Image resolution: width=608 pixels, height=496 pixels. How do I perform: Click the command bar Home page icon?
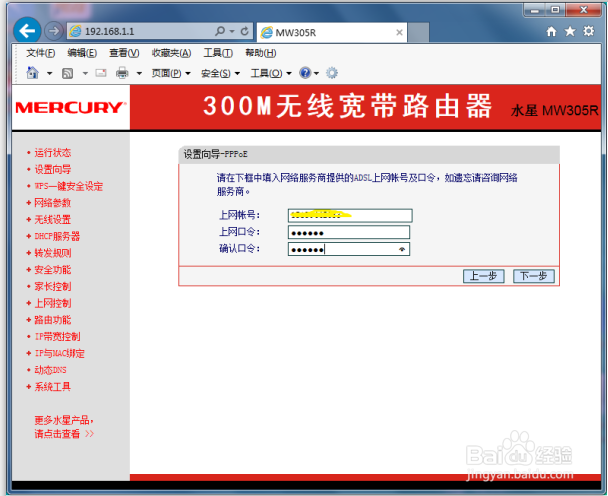(x=33, y=73)
